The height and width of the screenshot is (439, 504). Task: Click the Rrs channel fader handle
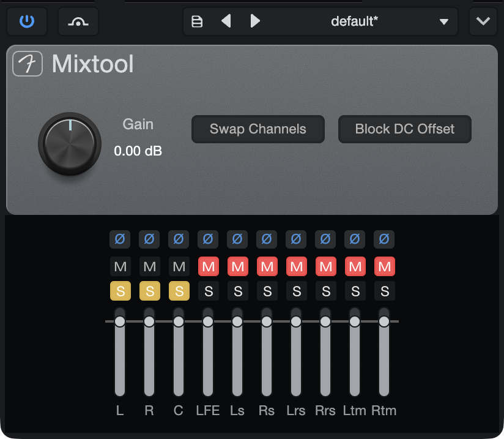[x=325, y=321]
